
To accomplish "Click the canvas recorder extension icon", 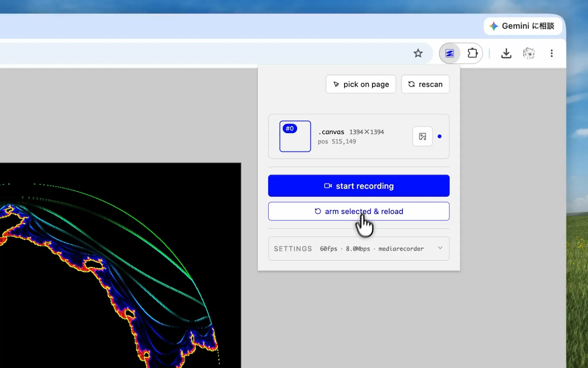I will coord(450,53).
